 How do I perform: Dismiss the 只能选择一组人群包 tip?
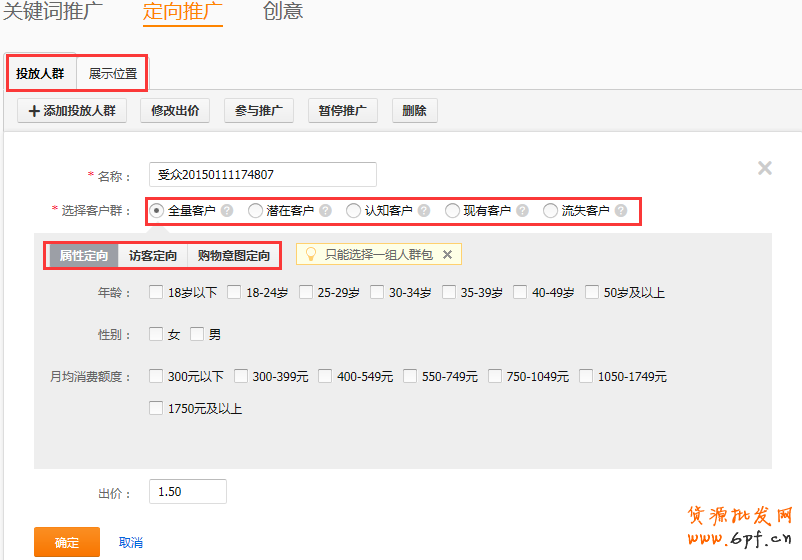pos(447,255)
